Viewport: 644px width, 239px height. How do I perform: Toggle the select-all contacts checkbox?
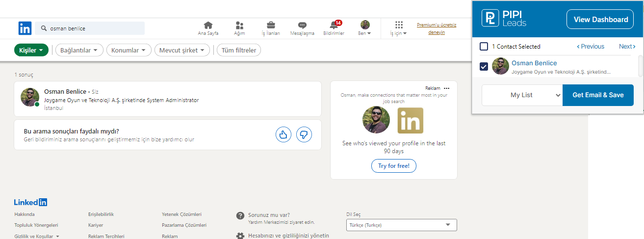pyautogui.click(x=484, y=46)
